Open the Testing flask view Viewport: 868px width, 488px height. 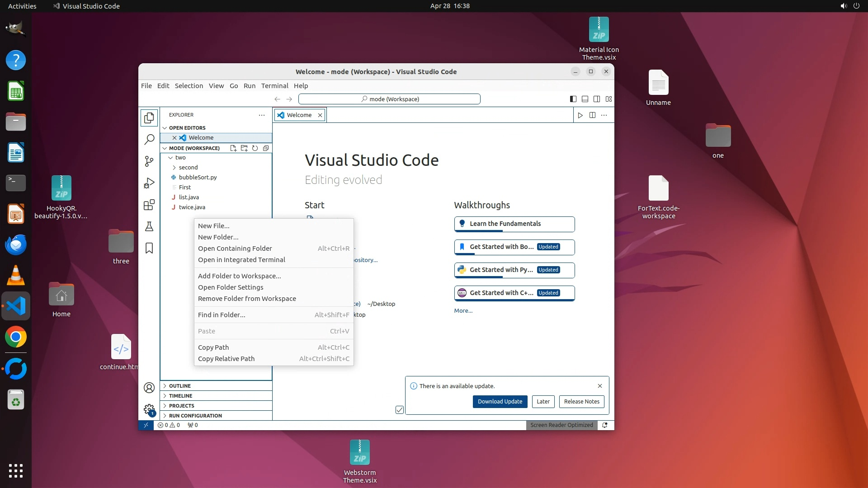click(x=149, y=226)
